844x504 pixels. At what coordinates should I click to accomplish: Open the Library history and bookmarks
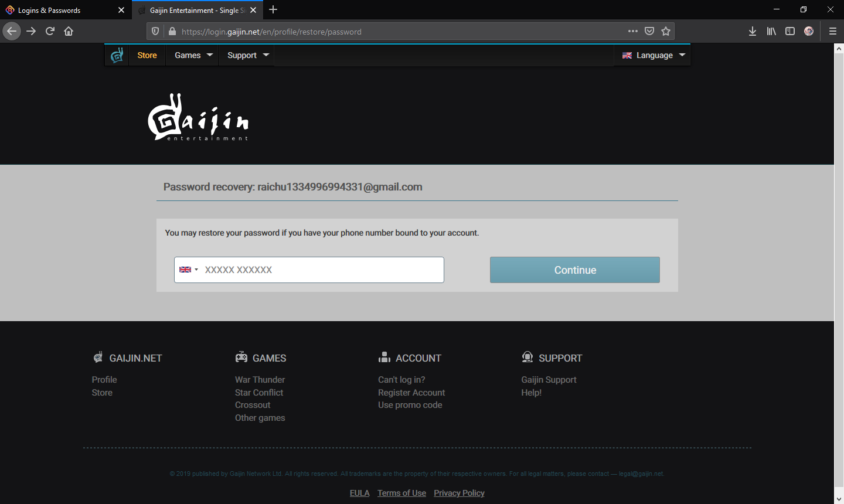[771, 31]
